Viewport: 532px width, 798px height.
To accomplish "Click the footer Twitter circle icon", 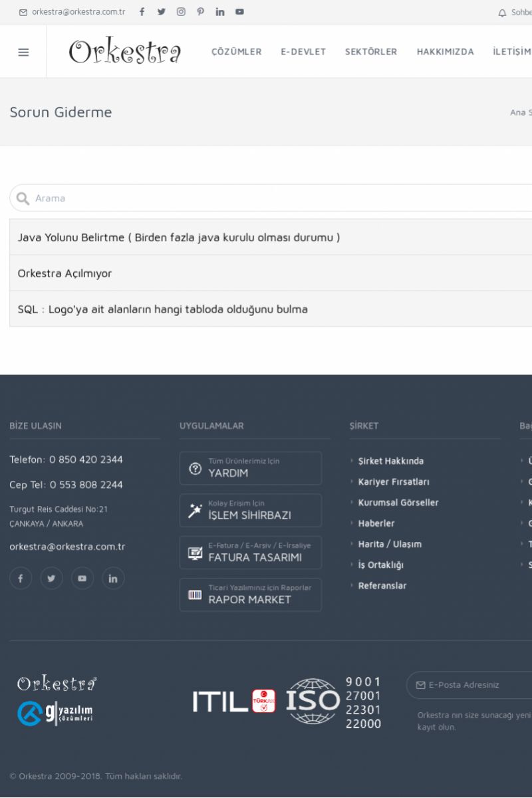I will click(x=51, y=579).
